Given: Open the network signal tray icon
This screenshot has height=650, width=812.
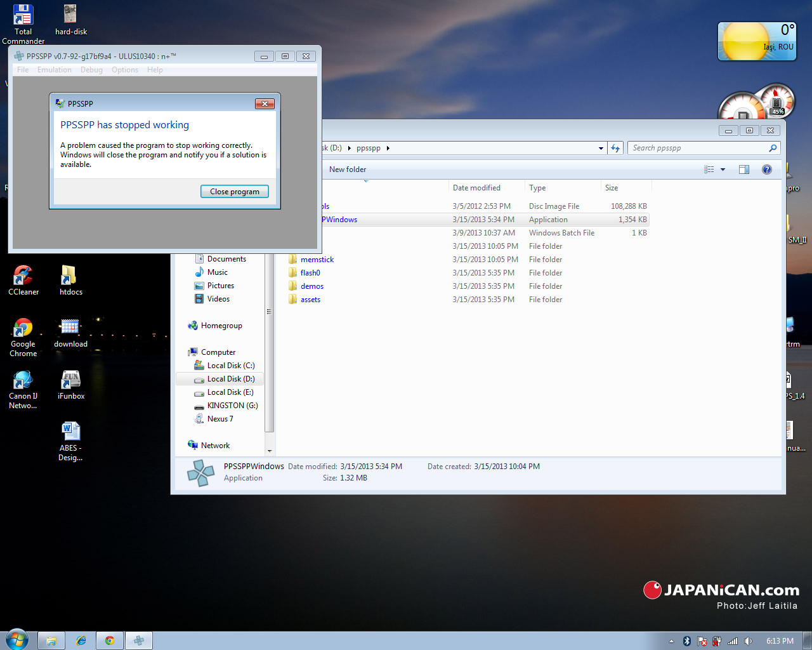Looking at the screenshot, I should [733, 641].
